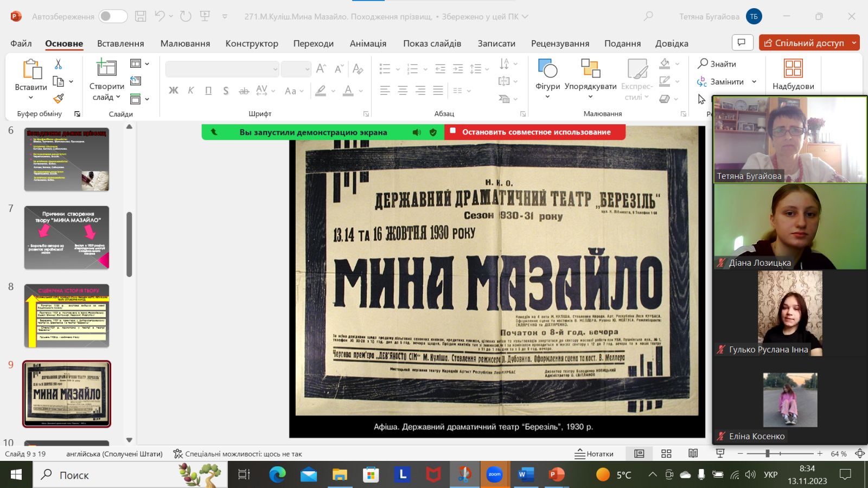This screenshot has height=488, width=868.
Task: Select slide 7 thumbnail
Action: point(66,237)
